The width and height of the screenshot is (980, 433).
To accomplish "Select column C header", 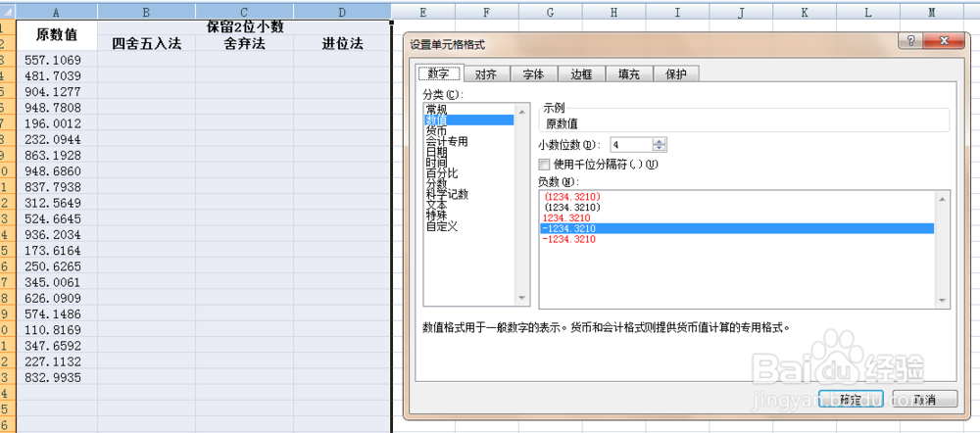I will tap(244, 12).
